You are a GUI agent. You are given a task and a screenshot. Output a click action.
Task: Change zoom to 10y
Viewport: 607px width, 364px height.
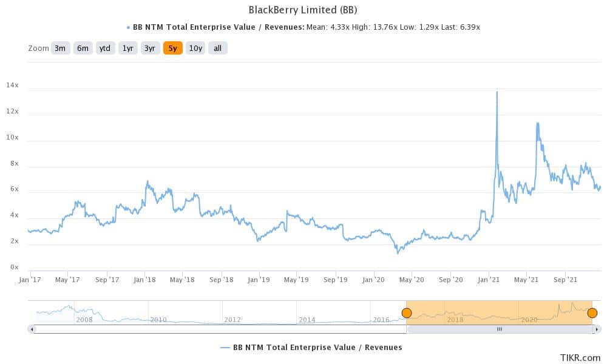(195, 49)
